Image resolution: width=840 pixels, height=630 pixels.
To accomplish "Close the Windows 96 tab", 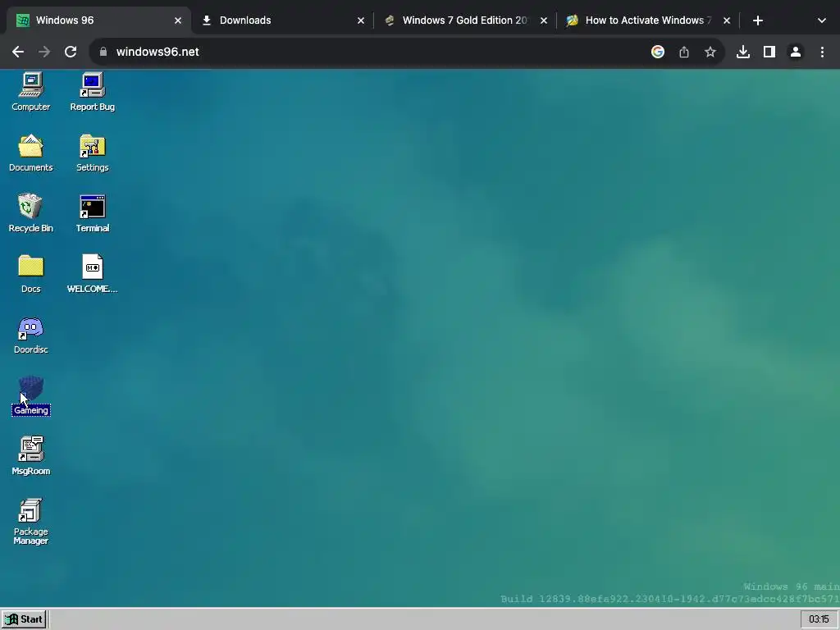I will 178,21.
